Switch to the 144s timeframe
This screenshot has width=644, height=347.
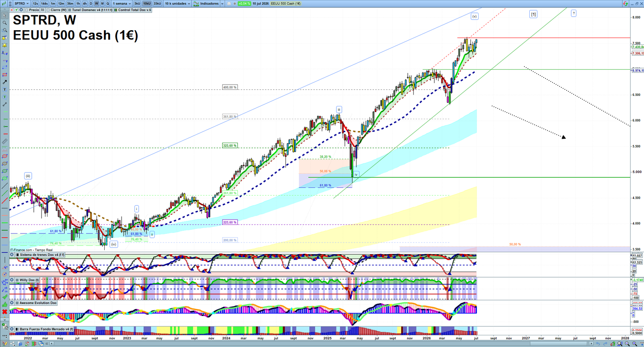coord(44,4)
